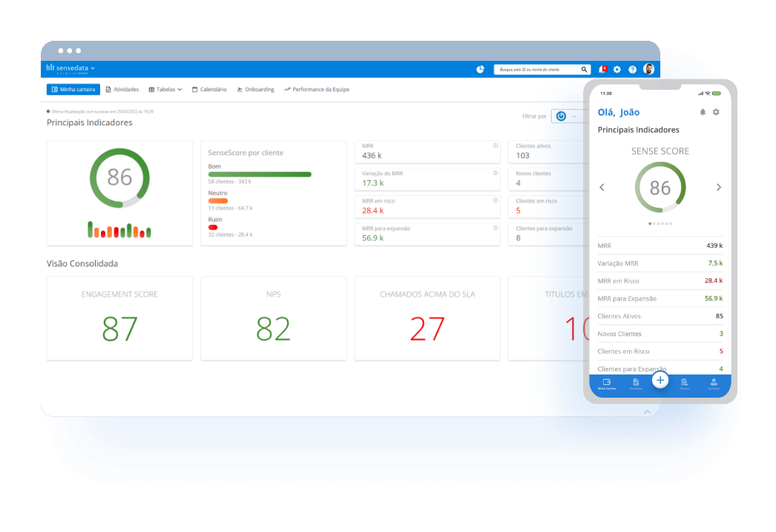Screen dimensions: 776x532
Task: Open mobile app settings with the gear icon
Action: pos(716,111)
